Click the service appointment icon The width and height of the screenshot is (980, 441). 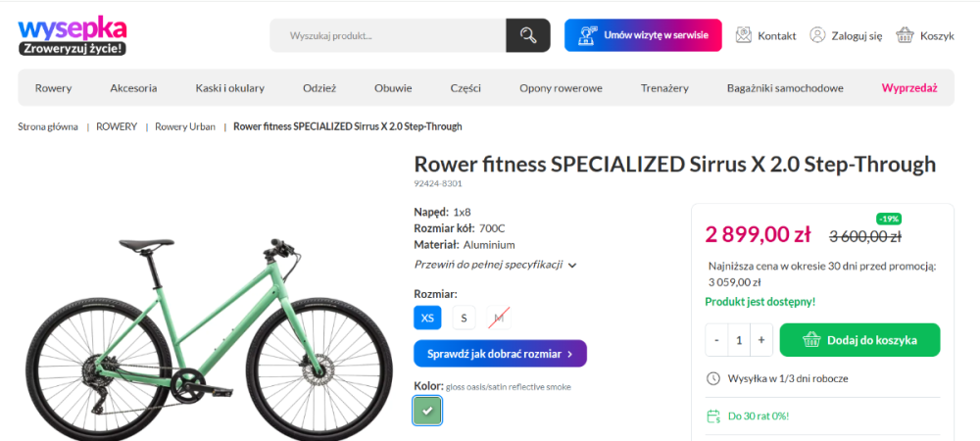coord(587,35)
